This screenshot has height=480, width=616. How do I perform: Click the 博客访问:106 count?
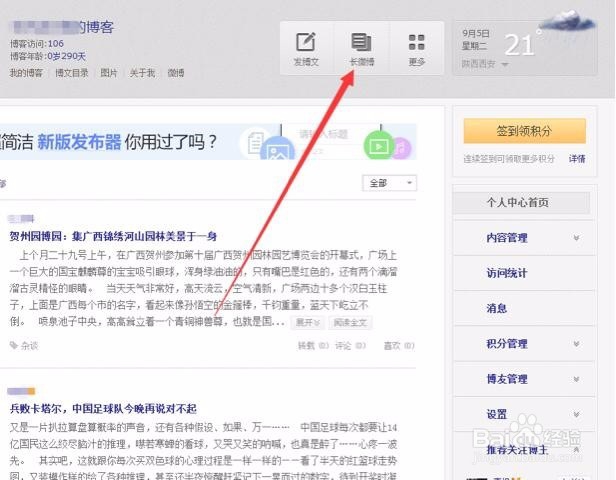tap(37, 43)
